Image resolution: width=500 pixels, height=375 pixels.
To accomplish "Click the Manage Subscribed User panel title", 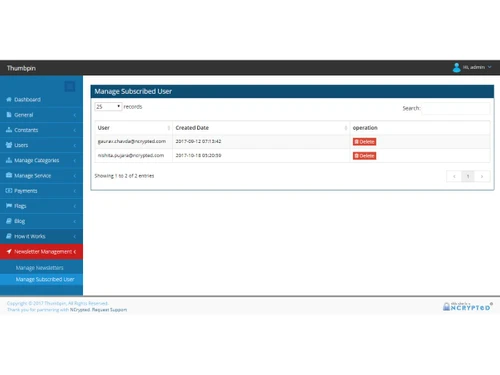I will pos(133,91).
